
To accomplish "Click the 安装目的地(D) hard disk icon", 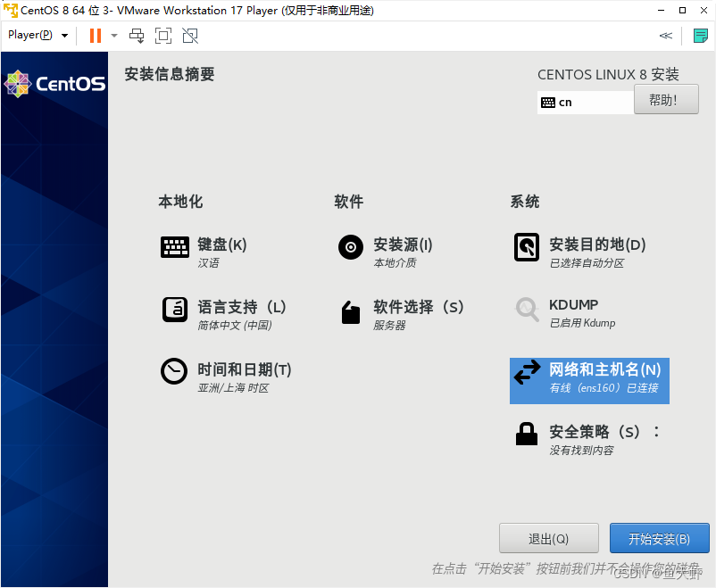I will click(527, 247).
